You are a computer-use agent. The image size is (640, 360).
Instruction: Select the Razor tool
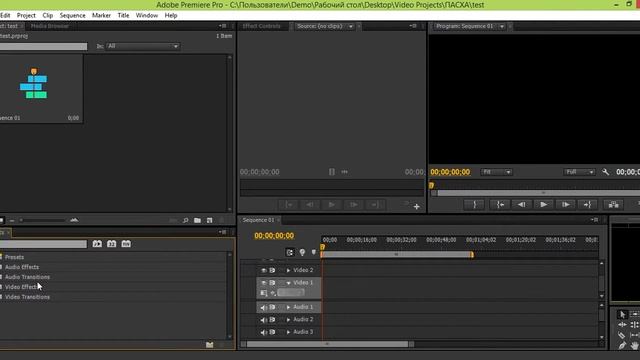621,335
